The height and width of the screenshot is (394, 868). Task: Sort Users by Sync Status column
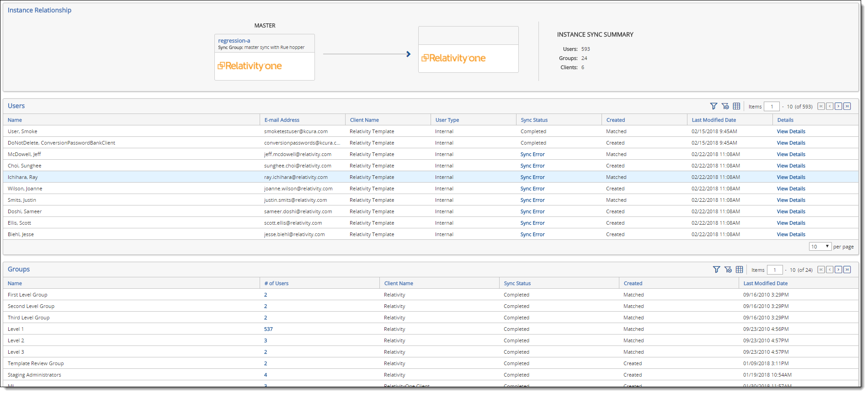(x=534, y=120)
